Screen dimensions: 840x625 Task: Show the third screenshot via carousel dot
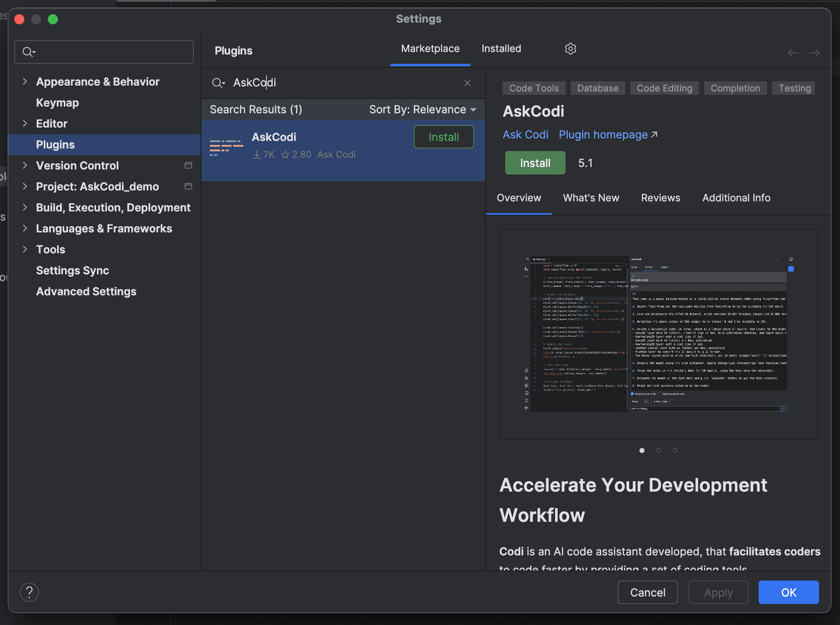(x=675, y=451)
